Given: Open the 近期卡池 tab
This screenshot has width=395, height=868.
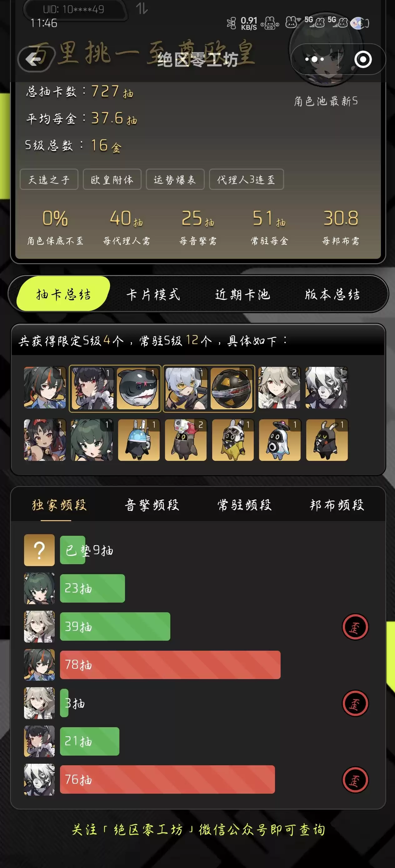Looking at the screenshot, I should click(242, 294).
